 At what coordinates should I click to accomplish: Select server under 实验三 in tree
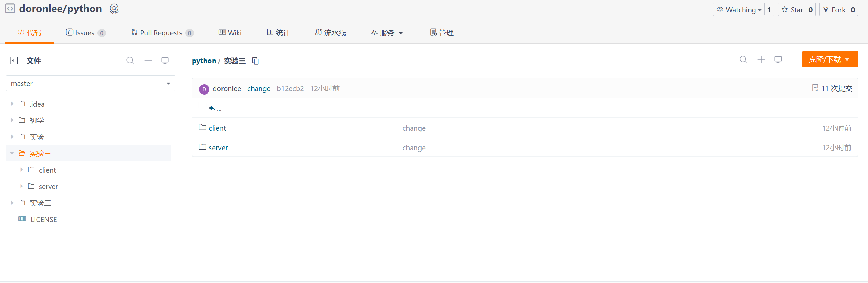(49, 186)
